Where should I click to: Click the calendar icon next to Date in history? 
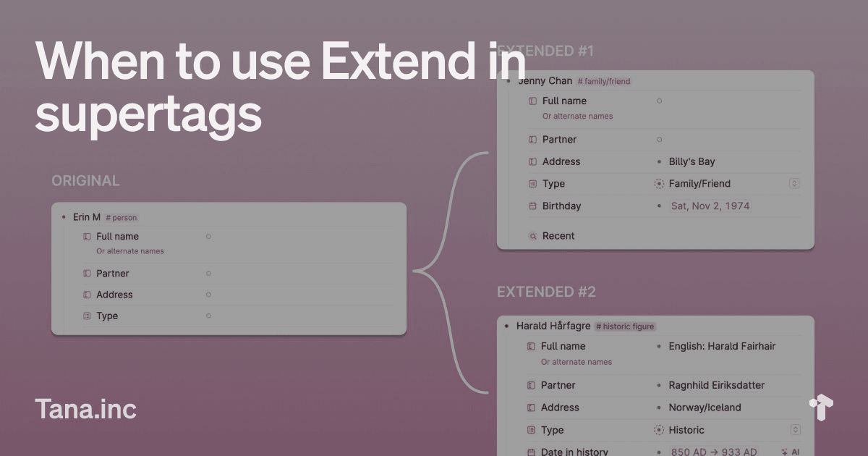click(x=532, y=451)
